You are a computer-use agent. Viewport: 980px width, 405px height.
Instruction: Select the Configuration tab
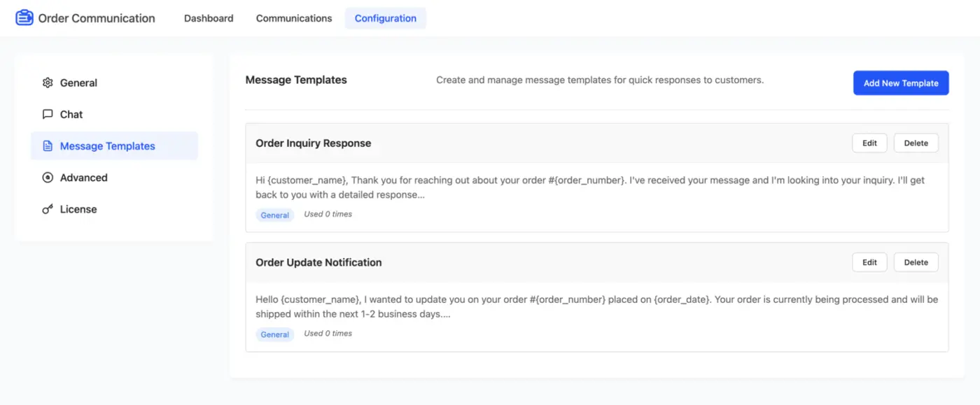(x=385, y=18)
